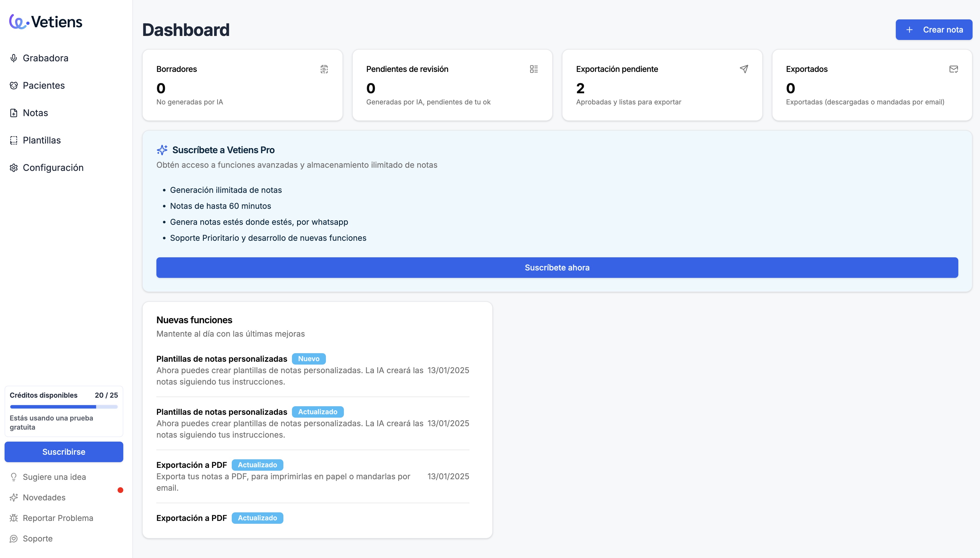980x558 pixels.
Task: Click the Exportación pendiente send icon
Action: (744, 69)
